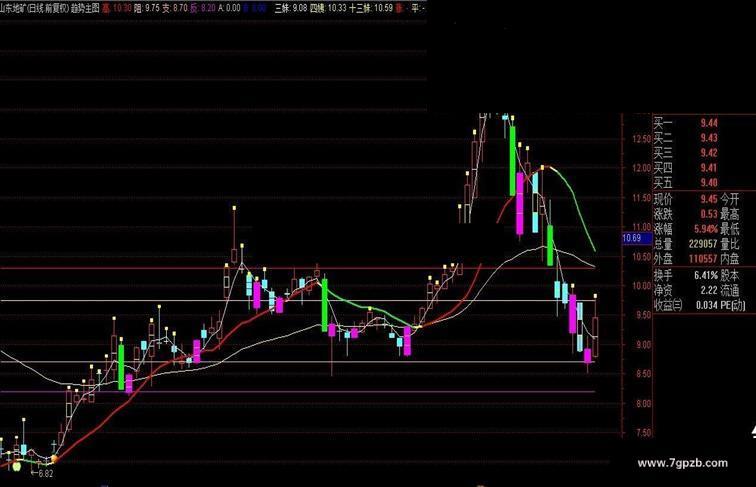Click the 净资 value 2.22
Viewport: 756px width, 487px height.
click(x=709, y=291)
